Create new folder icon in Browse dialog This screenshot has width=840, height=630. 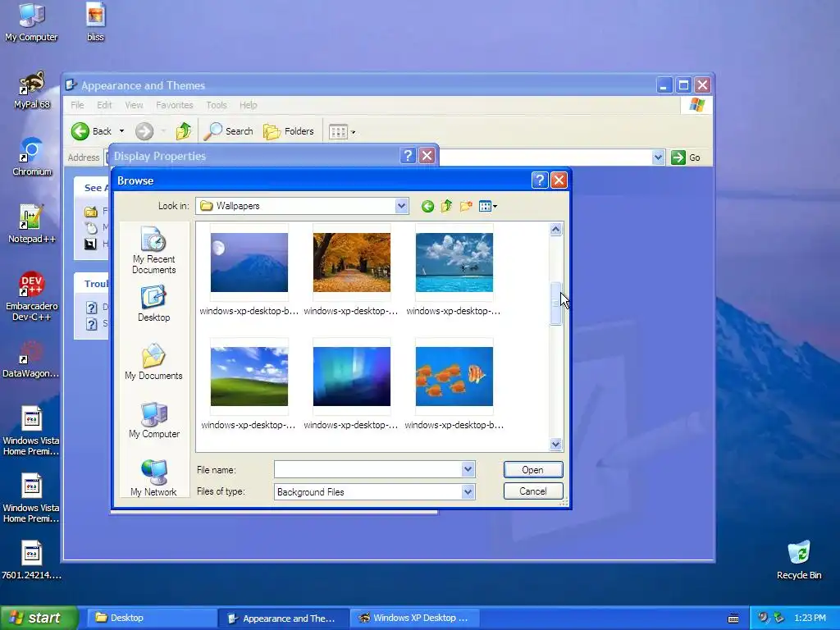tap(466, 206)
